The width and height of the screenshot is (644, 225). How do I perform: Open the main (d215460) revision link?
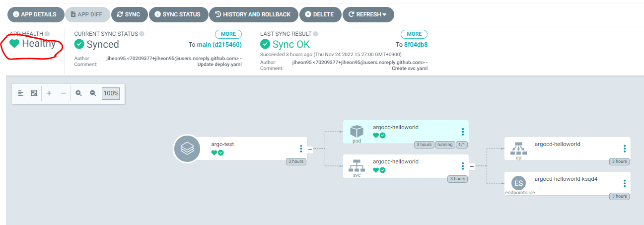click(219, 45)
